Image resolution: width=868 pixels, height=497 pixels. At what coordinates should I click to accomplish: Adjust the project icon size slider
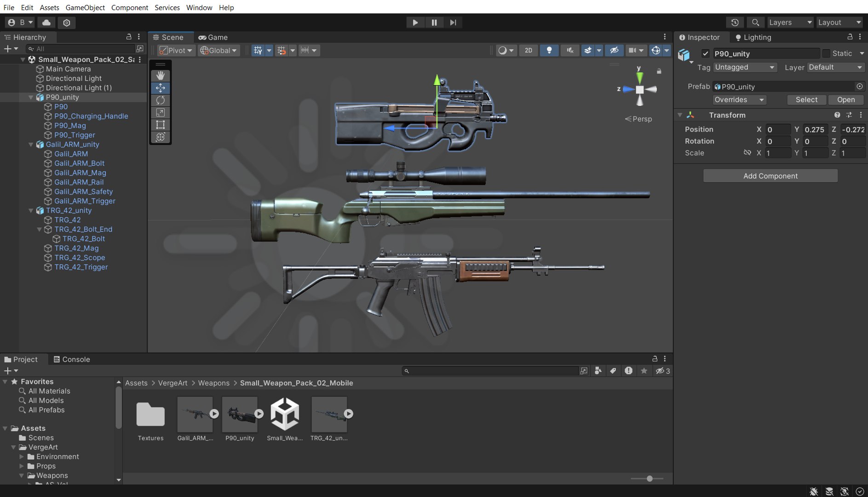pyautogui.click(x=650, y=479)
